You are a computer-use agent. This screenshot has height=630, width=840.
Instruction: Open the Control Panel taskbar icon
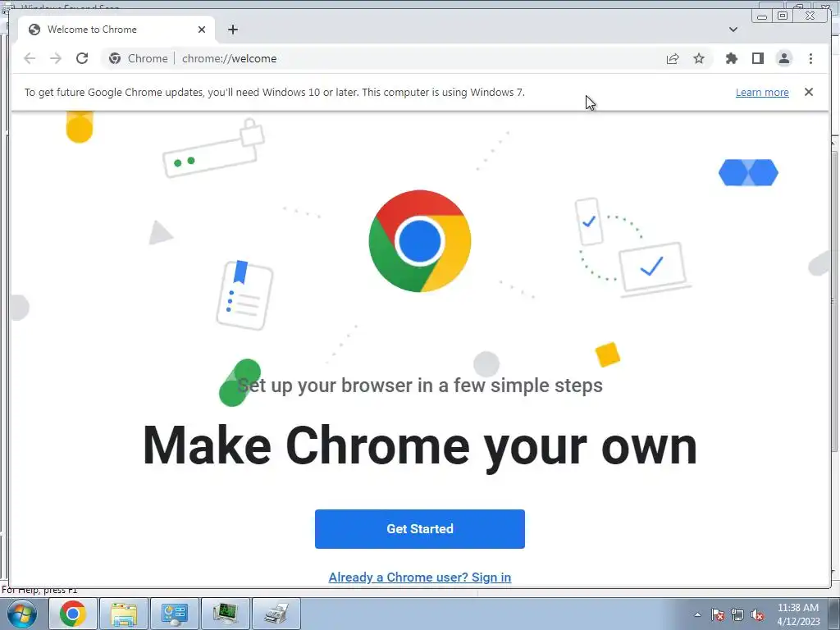pos(175,614)
